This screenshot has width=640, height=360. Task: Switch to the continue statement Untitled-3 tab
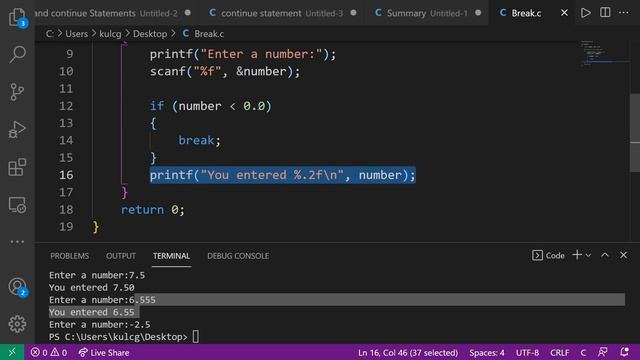tap(282, 13)
